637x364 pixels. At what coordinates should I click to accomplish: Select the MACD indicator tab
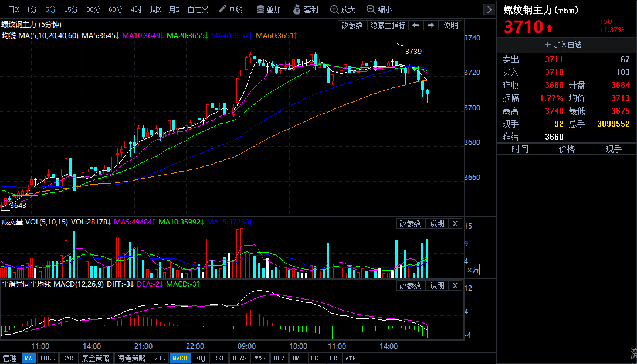point(179,358)
